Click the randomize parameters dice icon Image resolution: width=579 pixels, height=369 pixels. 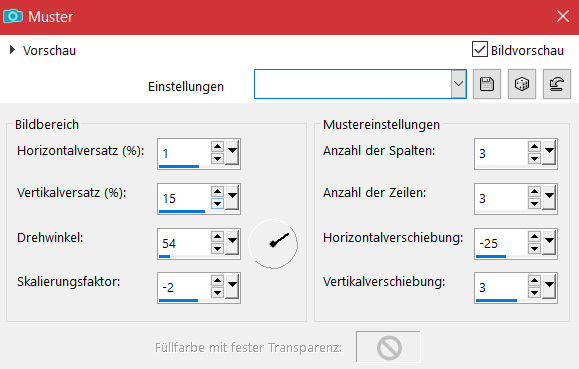(521, 84)
